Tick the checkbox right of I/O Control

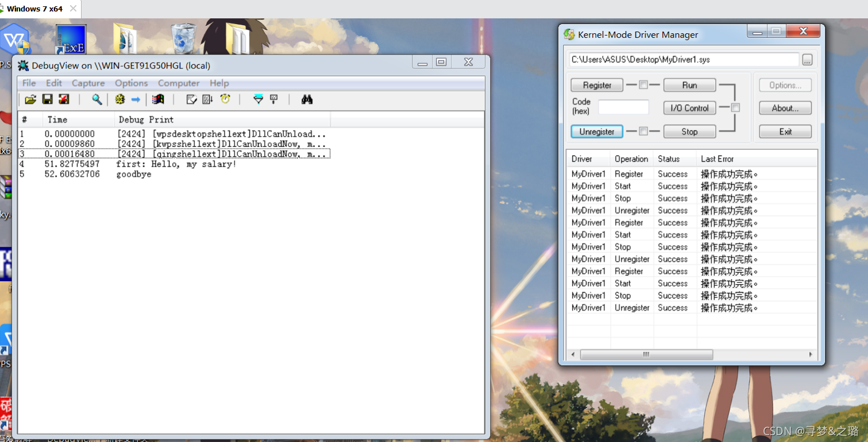(x=735, y=107)
